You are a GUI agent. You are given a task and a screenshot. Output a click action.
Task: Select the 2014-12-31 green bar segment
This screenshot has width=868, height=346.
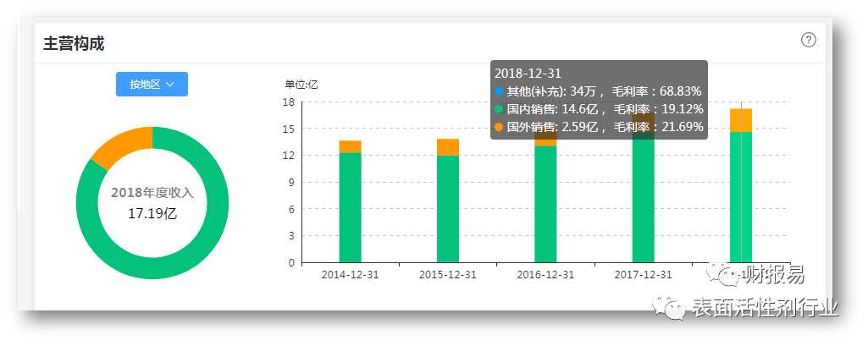coord(350,207)
